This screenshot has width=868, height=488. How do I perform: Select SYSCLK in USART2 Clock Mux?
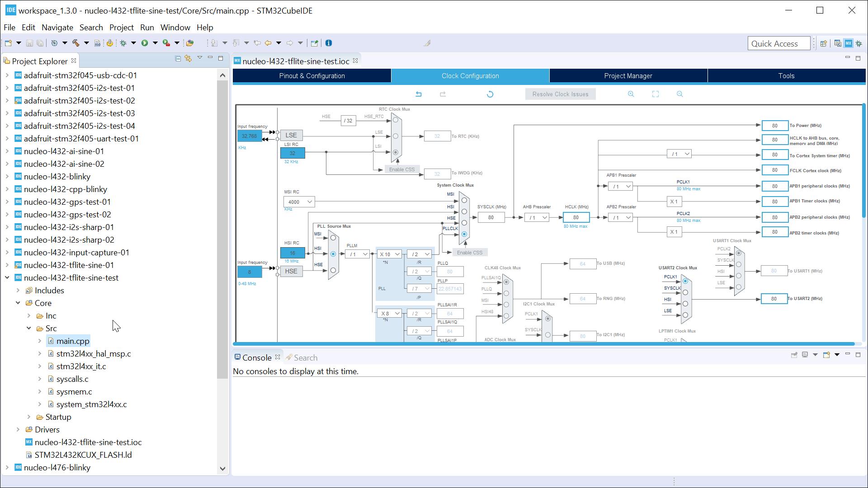[685, 292]
